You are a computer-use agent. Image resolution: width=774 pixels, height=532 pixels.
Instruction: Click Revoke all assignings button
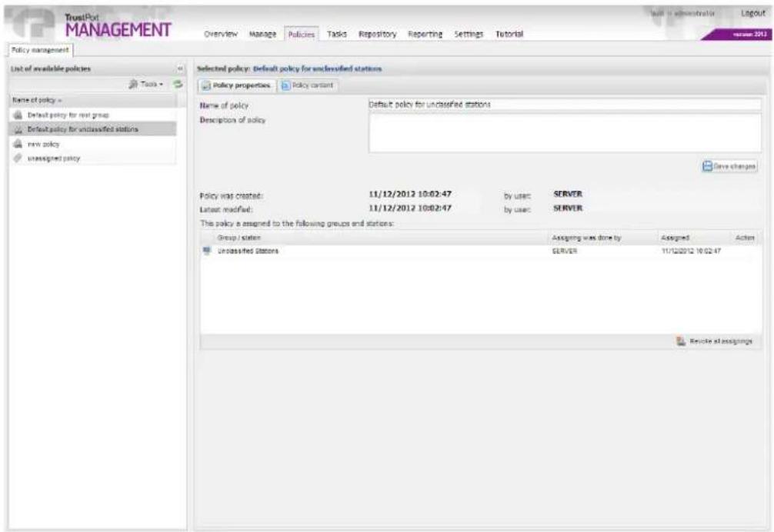click(x=715, y=341)
